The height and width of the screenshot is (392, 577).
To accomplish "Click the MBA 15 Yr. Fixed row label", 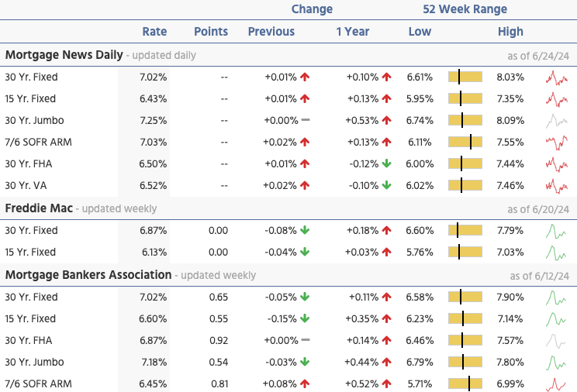I will pyautogui.click(x=30, y=319).
